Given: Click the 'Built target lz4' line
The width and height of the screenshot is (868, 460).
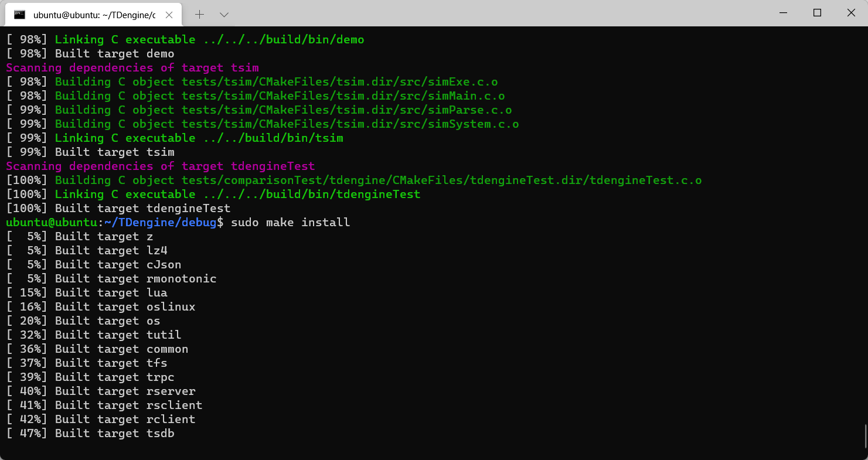Looking at the screenshot, I should click(x=87, y=251).
